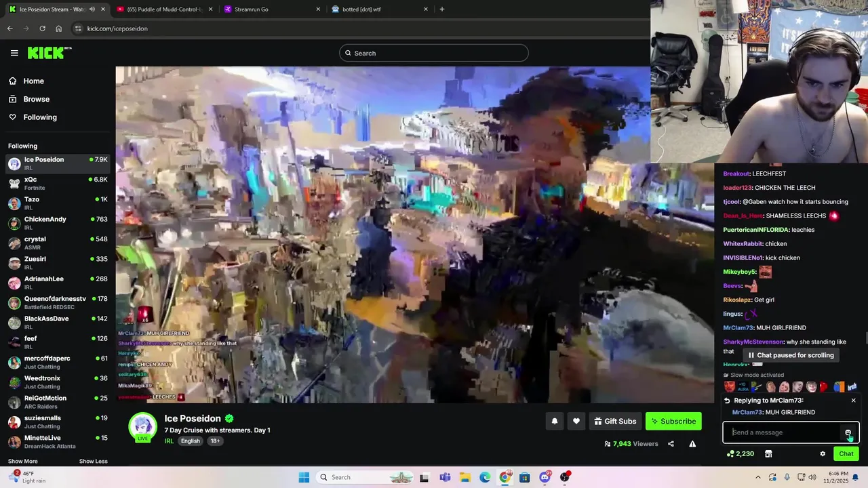Click the Kick Search field
868x488 pixels.
[434, 53]
